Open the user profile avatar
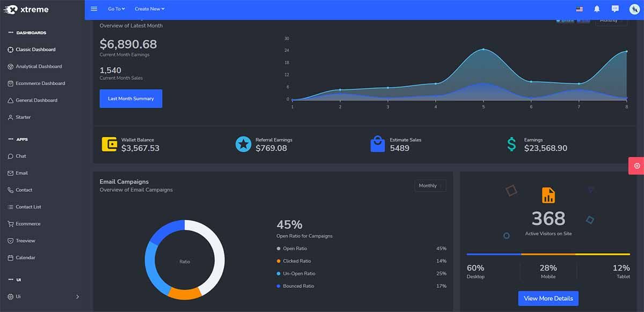 634,9
